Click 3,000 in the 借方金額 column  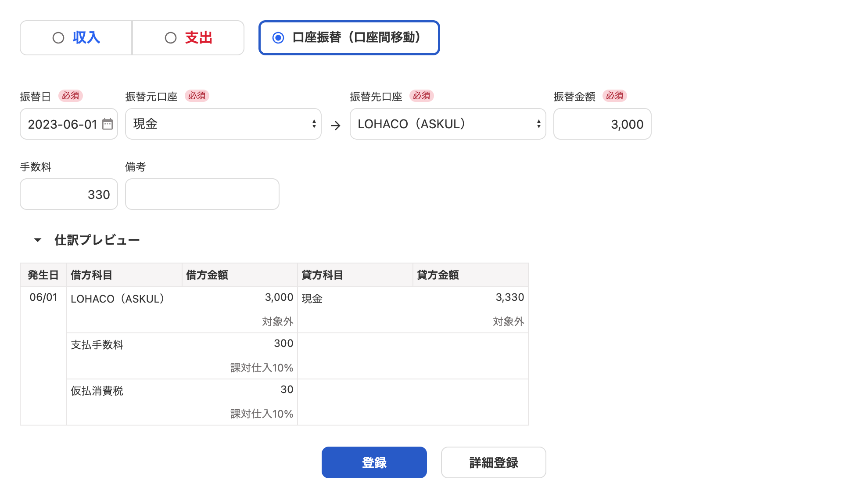coord(279,297)
